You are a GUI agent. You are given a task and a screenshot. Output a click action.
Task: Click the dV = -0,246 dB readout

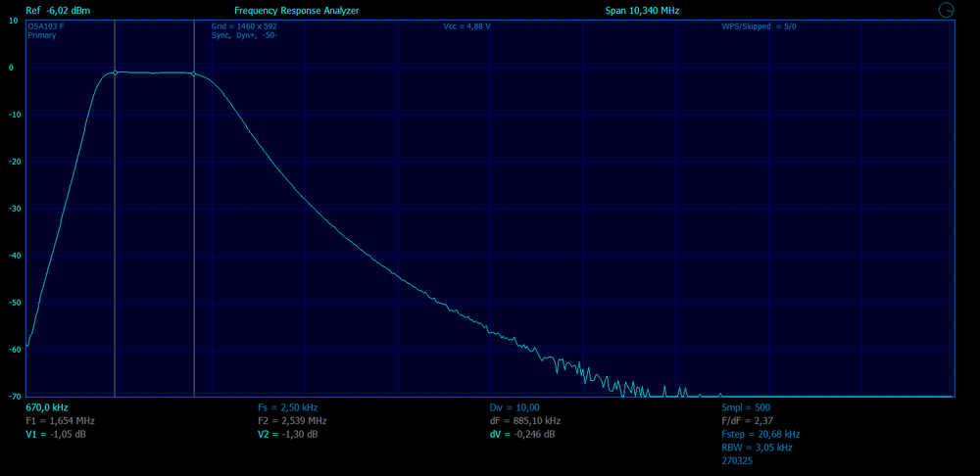[522, 434]
